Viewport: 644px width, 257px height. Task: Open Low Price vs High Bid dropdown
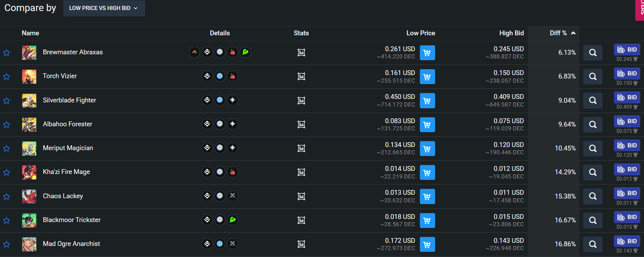[x=104, y=8]
